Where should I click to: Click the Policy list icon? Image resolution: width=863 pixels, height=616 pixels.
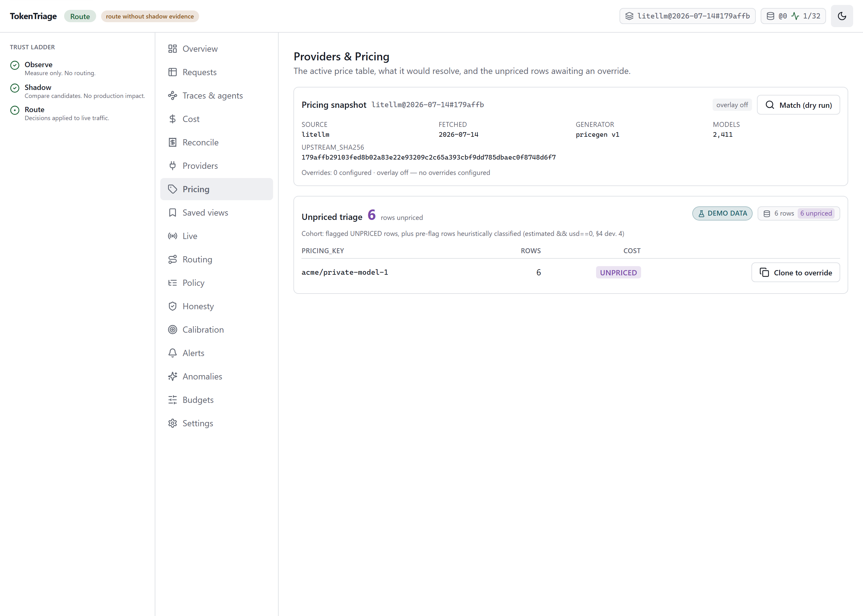[172, 283]
